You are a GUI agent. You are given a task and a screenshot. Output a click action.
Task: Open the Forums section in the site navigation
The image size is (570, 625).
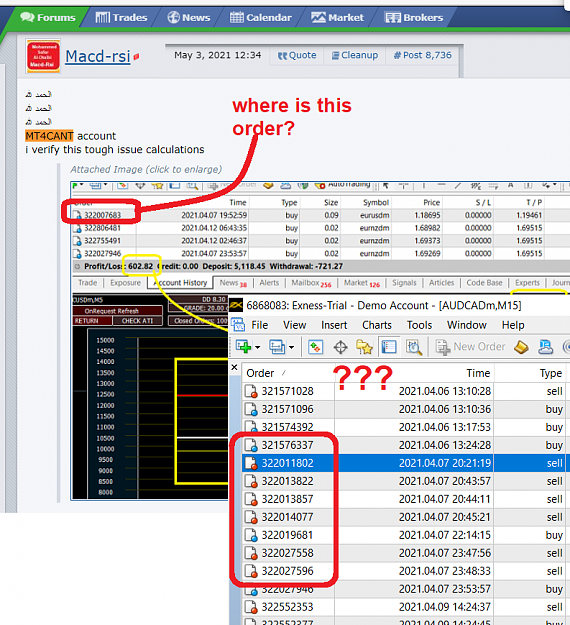pos(48,18)
